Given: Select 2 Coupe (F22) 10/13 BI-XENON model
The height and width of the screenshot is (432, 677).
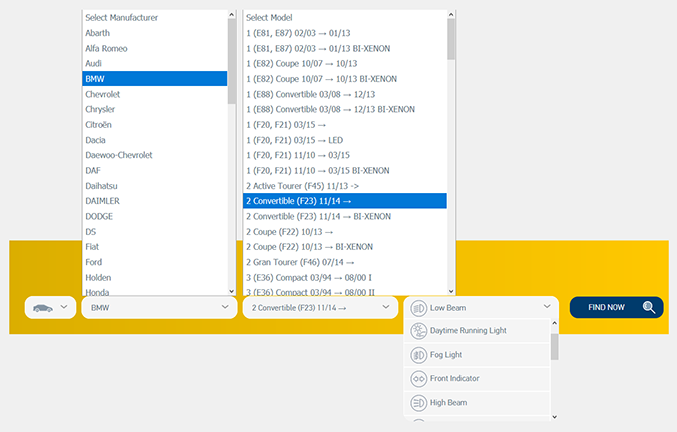Looking at the screenshot, I should click(x=345, y=247).
